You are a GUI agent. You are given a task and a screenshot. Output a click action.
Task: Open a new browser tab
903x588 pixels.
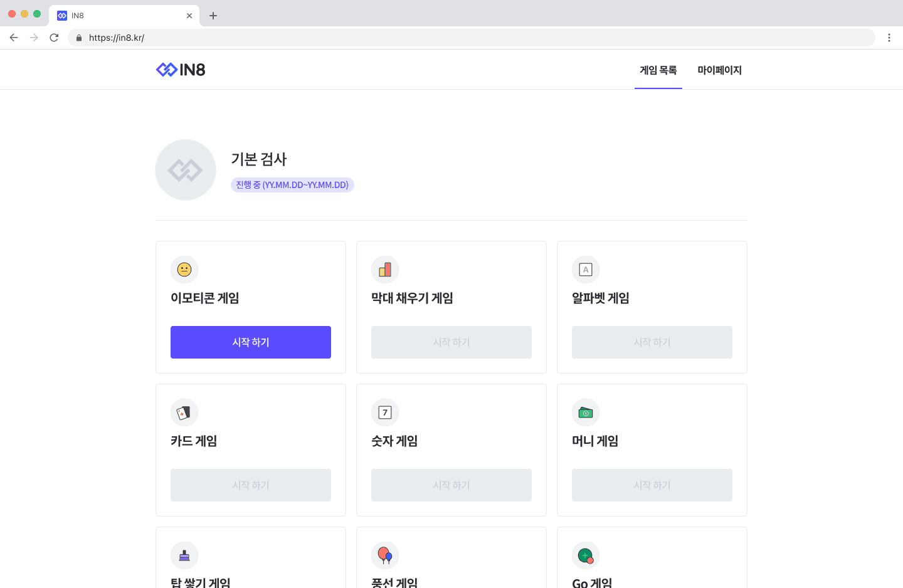tap(213, 16)
